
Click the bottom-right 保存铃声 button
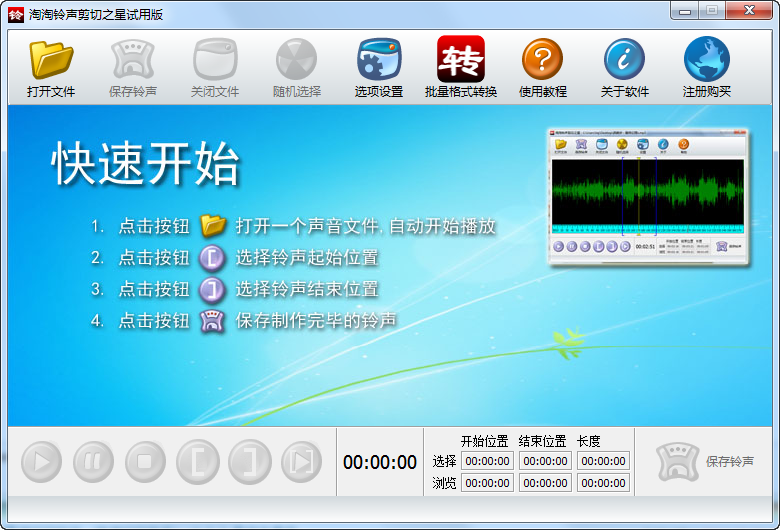point(705,462)
